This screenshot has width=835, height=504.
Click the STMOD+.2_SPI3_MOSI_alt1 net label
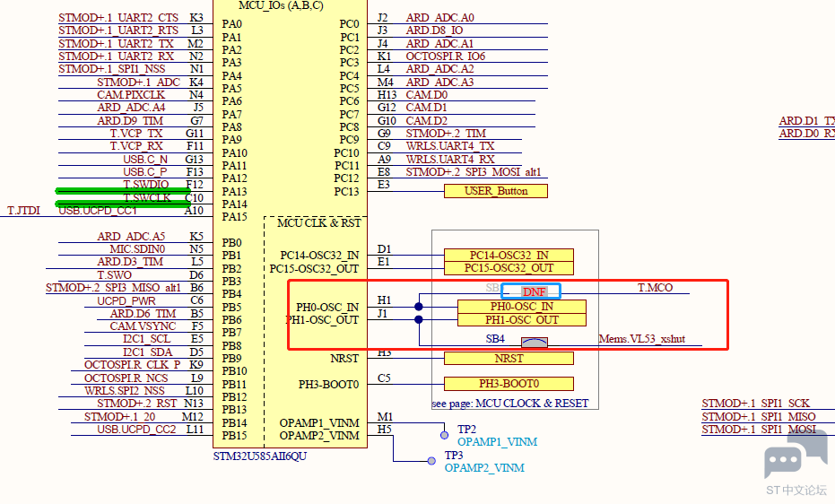coord(474,172)
